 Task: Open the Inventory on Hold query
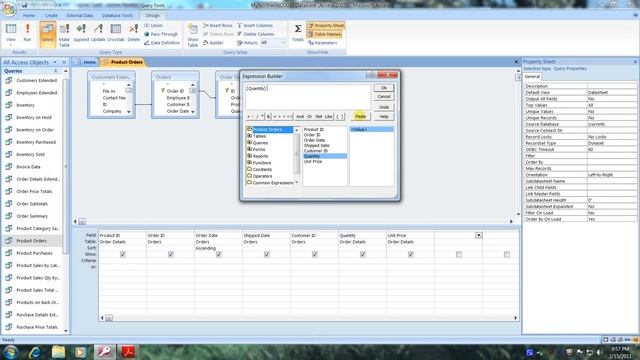click(x=33, y=118)
